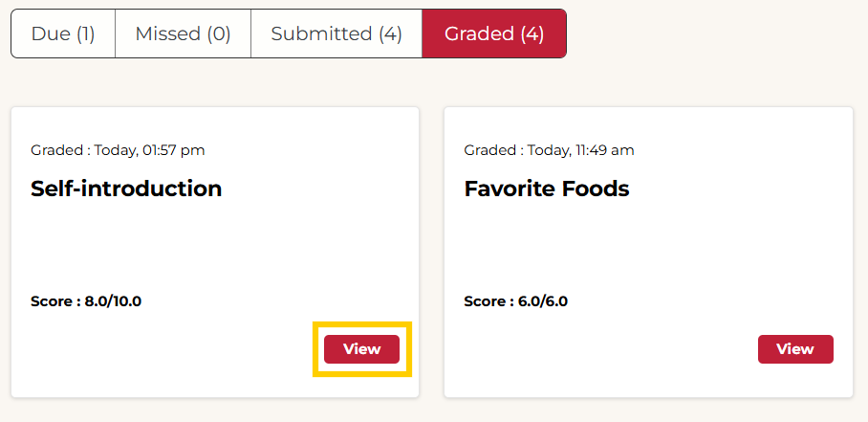
Task: Select the Score 6.0/6.0 text
Action: (516, 301)
